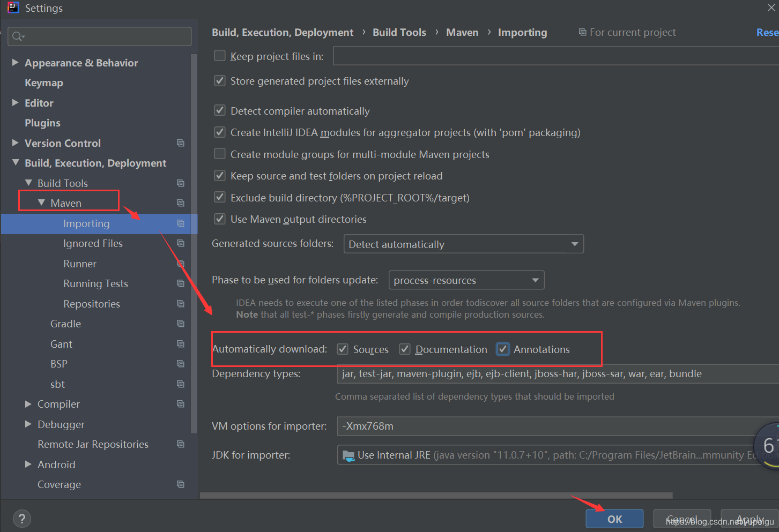Click project-level icon beside Ignored Files
Image resolution: width=779 pixels, height=532 pixels.
(x=181, y=243)
